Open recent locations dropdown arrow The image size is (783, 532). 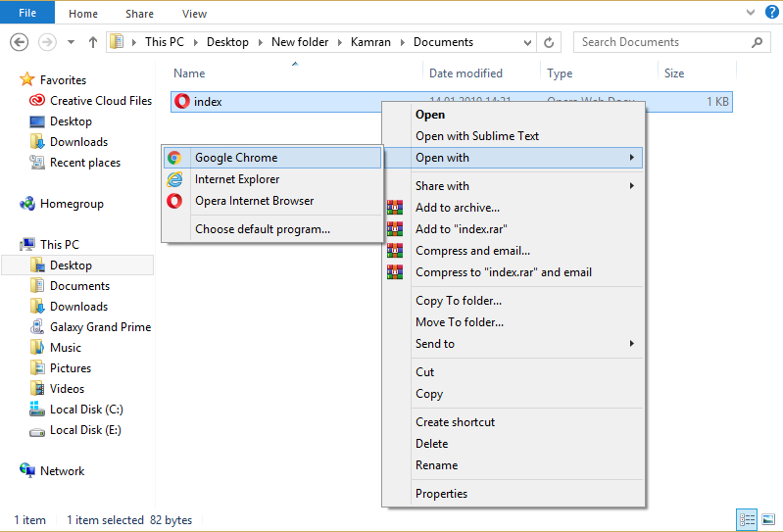coord(71,42)
